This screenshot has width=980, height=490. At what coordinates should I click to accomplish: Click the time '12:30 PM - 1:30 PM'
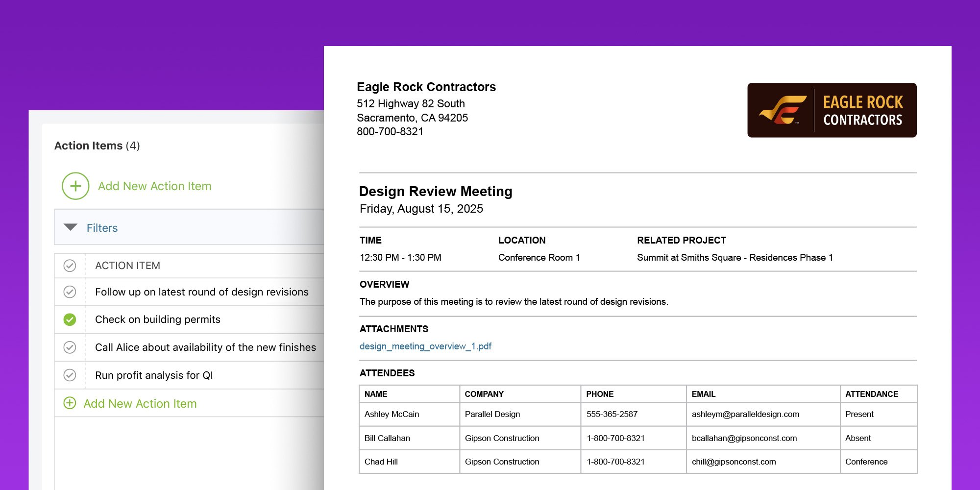pyautogui.click(x=400, y=257)
